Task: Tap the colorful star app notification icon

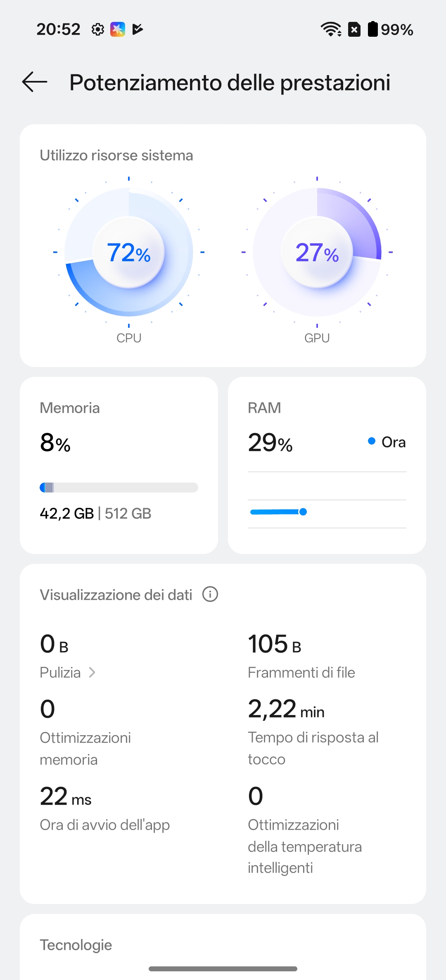Action: click(118, 29)
